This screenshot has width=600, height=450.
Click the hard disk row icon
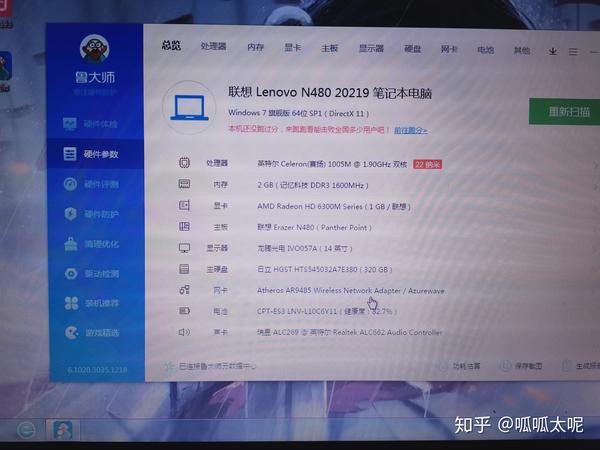click(184, 269)
